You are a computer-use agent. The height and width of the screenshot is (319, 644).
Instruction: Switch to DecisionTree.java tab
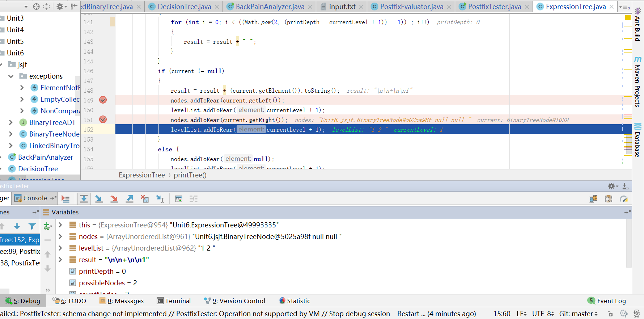[184, 7]
